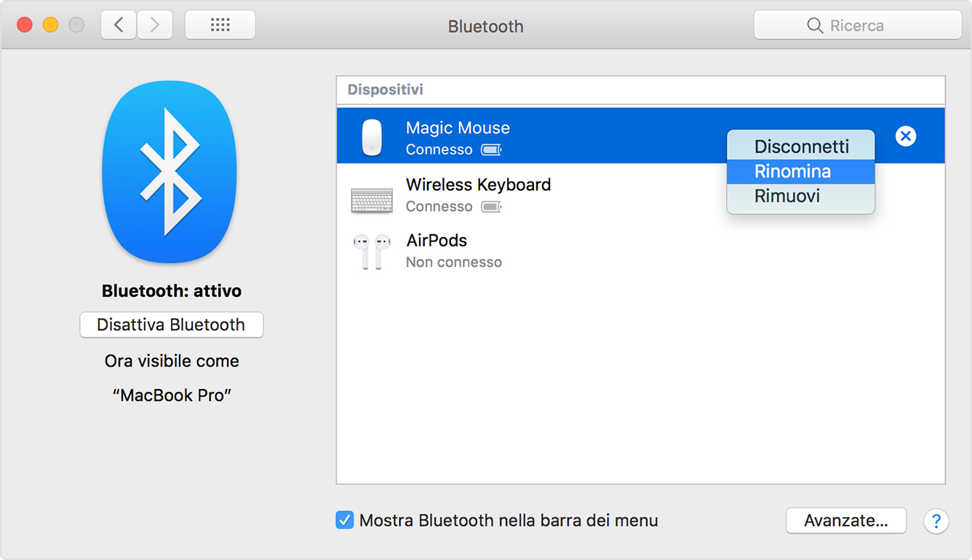Open Bluetooth help via the question mark

pos(936,521)
